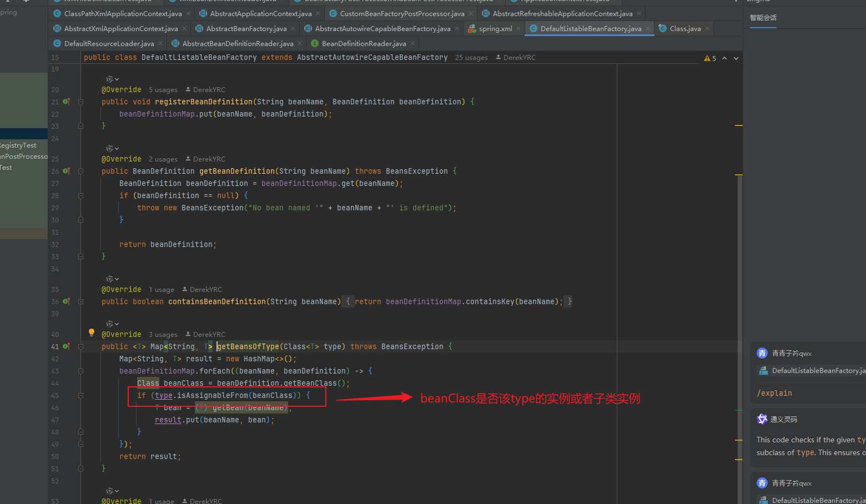This screenshot has width=866, height=504.
Task: Click the yellow lightbulb intention icon
Action: pyautogui.click(x=92, y=332)
